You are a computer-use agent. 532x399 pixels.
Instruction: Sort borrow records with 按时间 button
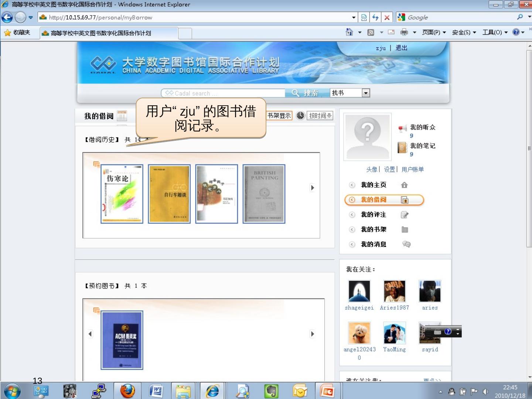pos(320,116)
